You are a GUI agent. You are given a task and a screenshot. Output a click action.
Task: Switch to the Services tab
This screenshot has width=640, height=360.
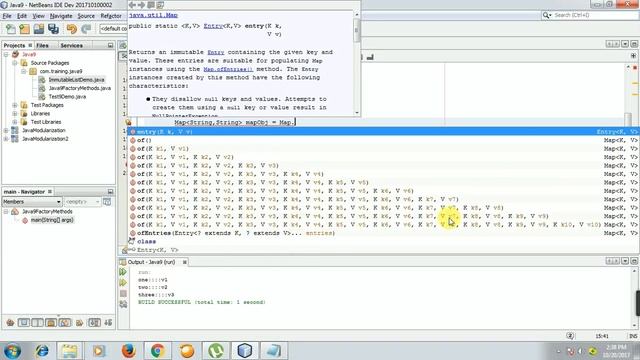coord(71,45)
